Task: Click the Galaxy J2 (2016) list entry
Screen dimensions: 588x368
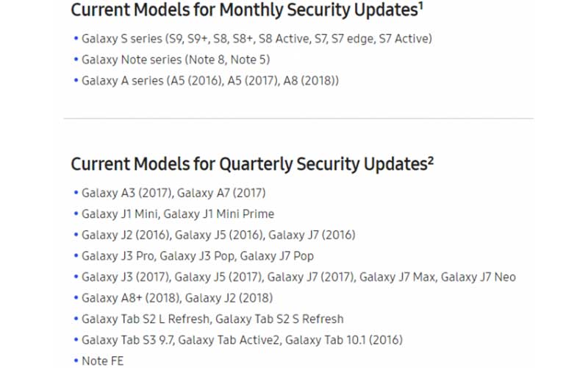Action: pyautogui.click(x=218, y=236)
